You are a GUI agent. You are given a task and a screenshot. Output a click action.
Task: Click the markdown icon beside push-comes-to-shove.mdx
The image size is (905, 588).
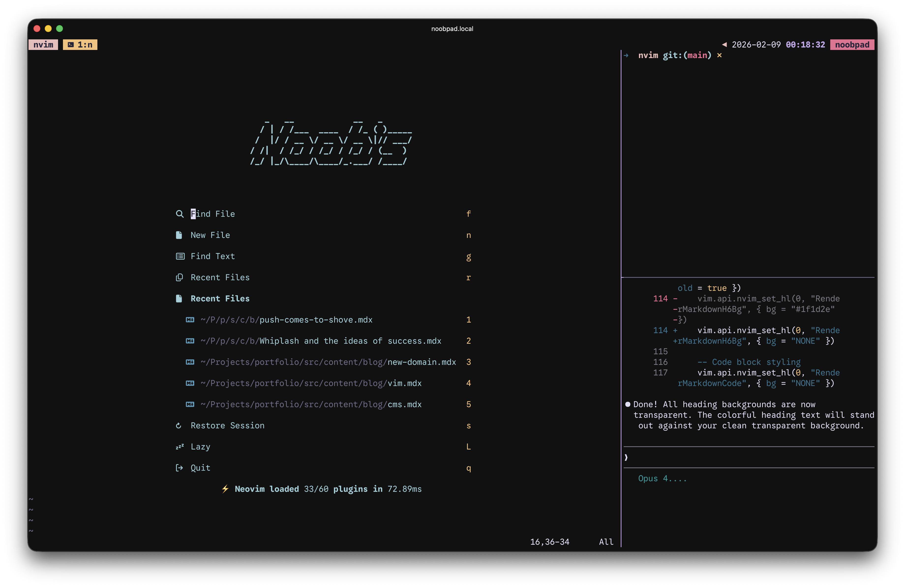190,320
